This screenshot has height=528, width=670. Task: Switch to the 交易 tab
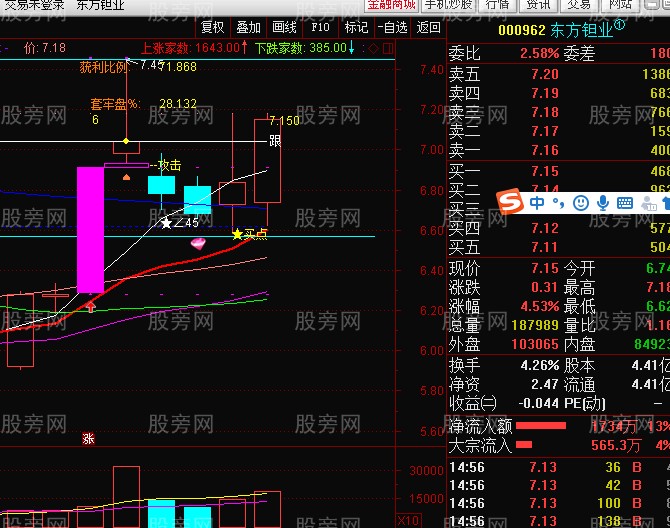(579, 5)
